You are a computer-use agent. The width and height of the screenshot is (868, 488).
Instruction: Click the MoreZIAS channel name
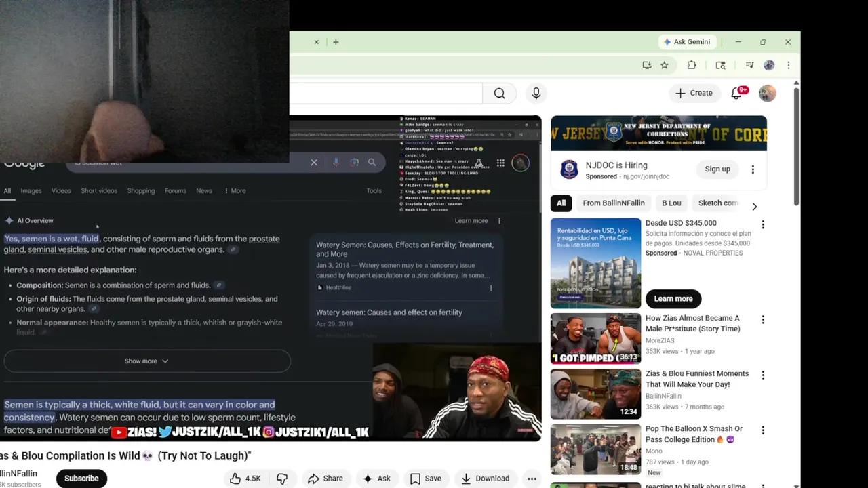tap(660, 340)
